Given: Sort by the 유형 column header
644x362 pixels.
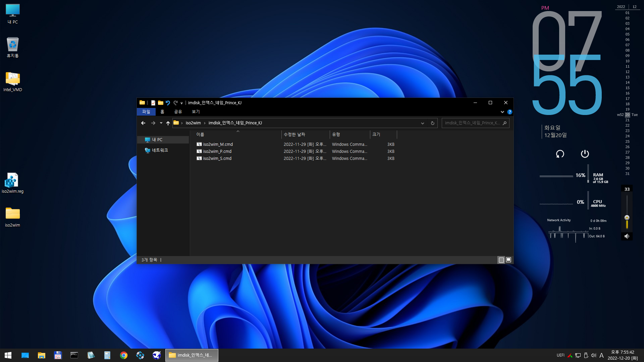Looking at the screenshot, I should [x=350, y=134].
